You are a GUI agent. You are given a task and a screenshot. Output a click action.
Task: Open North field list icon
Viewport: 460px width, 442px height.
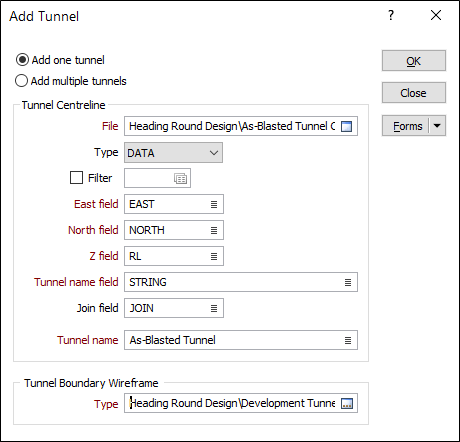pyautogui.click(x=214, y=230)
